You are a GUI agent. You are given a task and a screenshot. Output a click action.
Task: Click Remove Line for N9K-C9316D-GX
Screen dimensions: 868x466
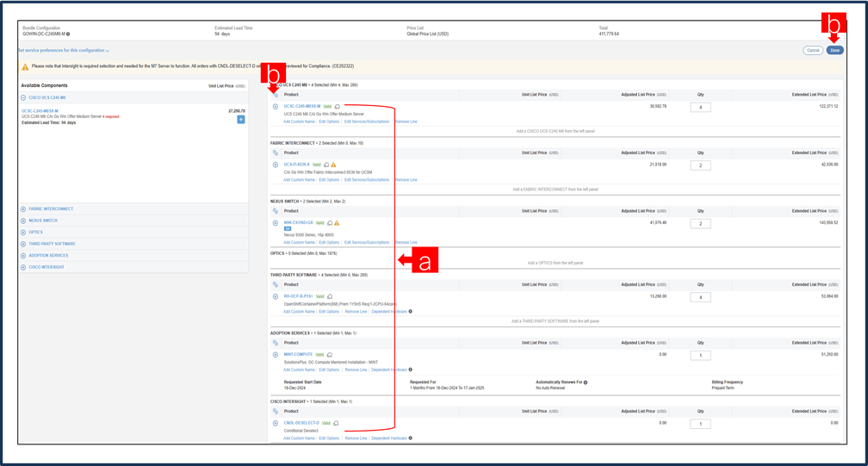pos(406,242)
